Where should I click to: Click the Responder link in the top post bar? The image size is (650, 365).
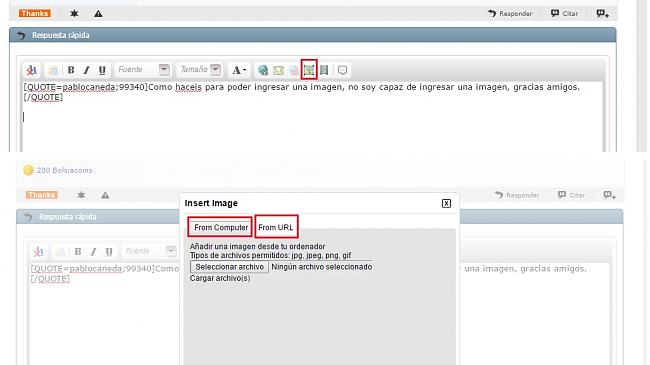point(510,13)
